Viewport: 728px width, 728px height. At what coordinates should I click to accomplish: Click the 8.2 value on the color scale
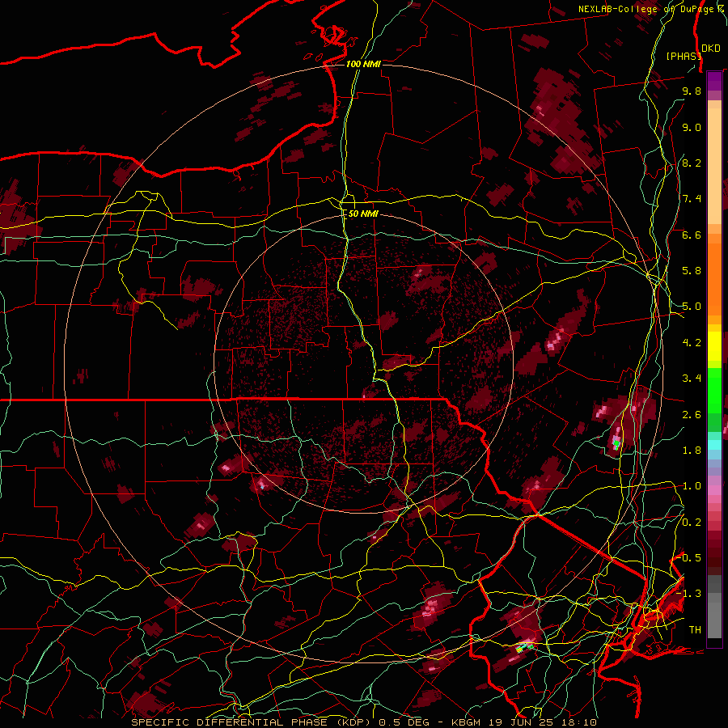click(x=692, y=163)
